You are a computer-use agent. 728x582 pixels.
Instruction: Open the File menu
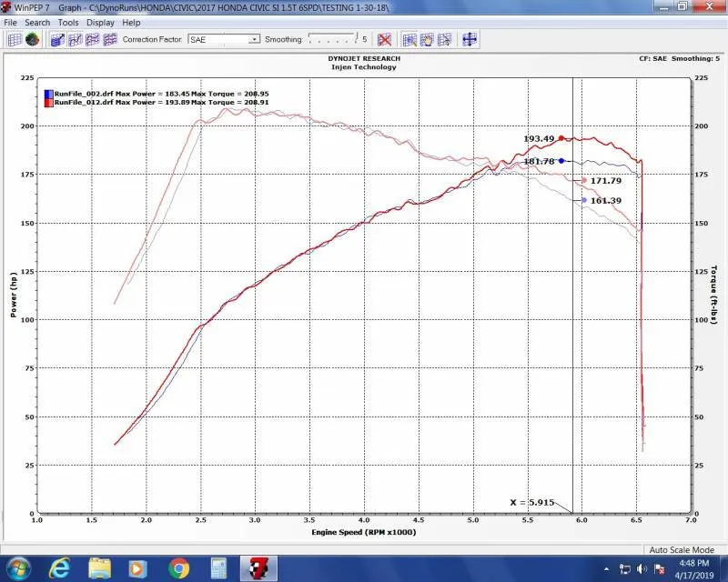pos(11,22)
